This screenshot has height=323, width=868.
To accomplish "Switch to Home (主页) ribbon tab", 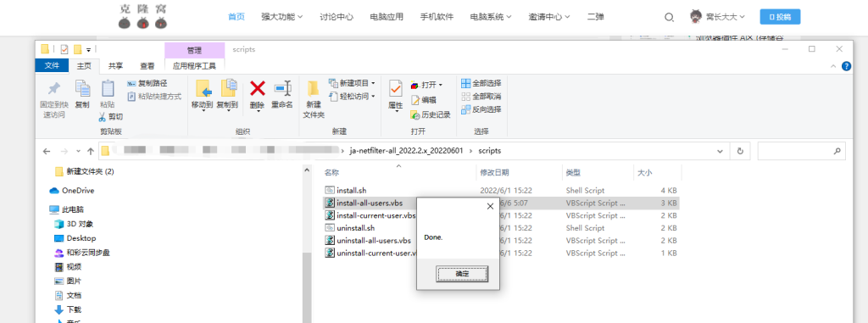I will pyautogui.click(x=84, y=66).
